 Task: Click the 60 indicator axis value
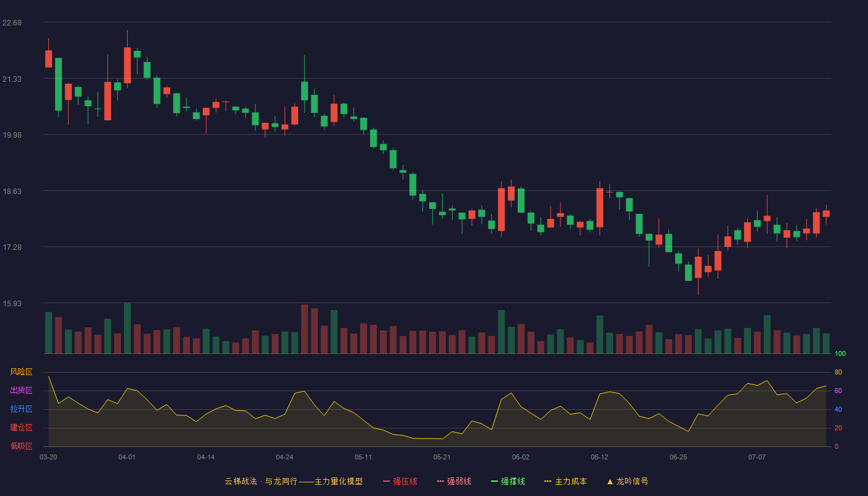click(838, 391)
